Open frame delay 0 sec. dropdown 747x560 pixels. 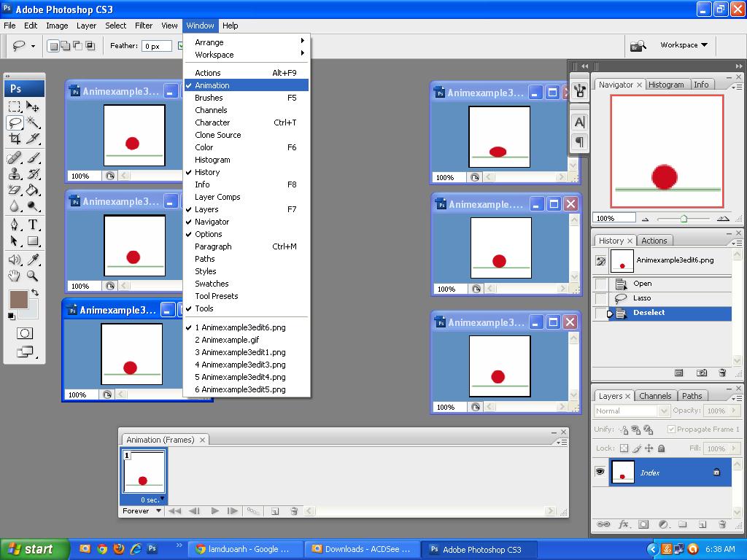(152, 499)
